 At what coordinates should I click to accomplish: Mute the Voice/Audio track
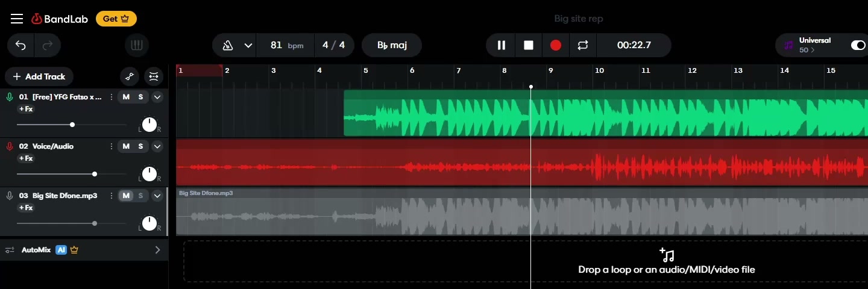point(126,146)
